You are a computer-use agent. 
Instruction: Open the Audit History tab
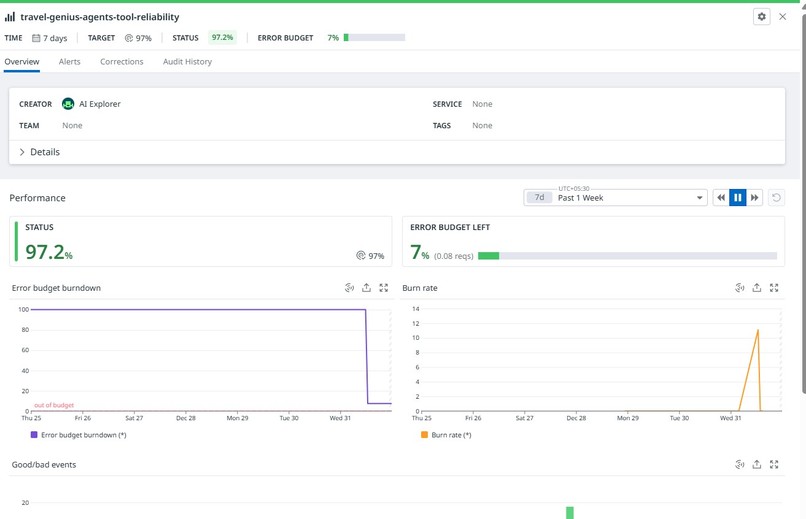point(187,62)
